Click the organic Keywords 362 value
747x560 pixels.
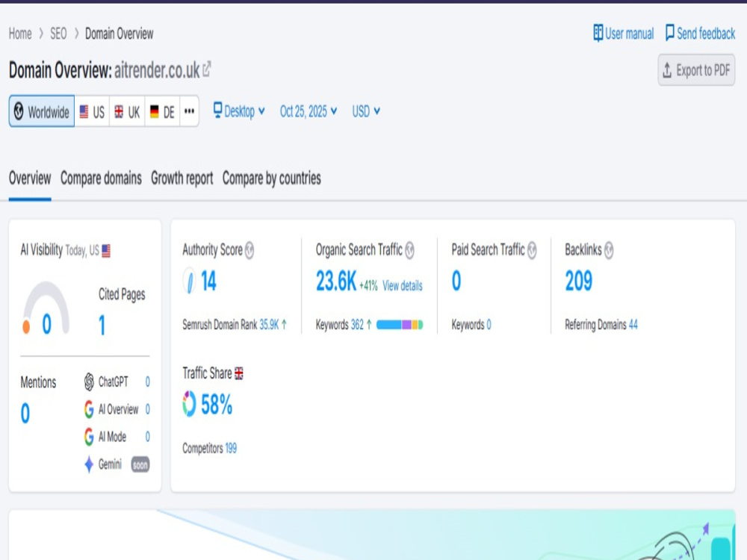tap(357, 325)
